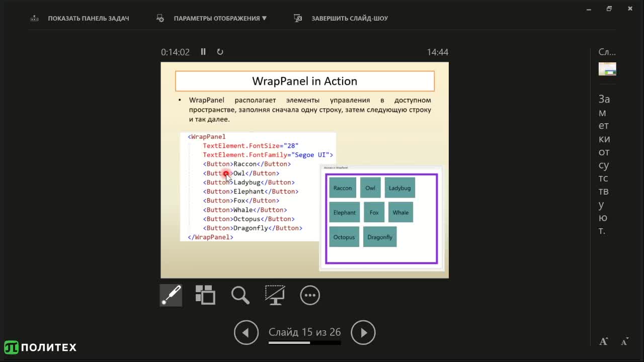Go to the previous slide
This screenshot has height=362, width=644.
(246, 332)
